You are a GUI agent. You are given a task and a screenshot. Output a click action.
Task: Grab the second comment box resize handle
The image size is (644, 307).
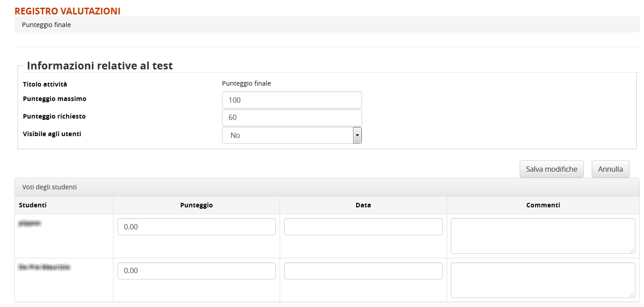(632, 295)
